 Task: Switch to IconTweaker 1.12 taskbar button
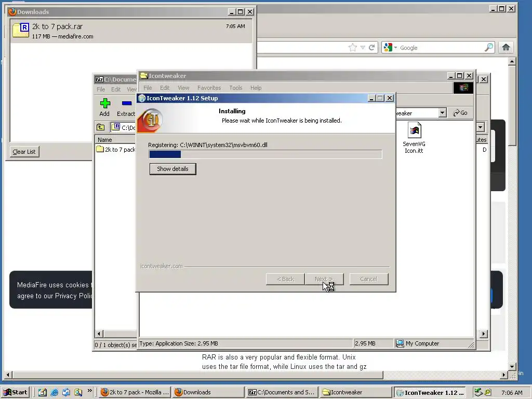(430, 393)
